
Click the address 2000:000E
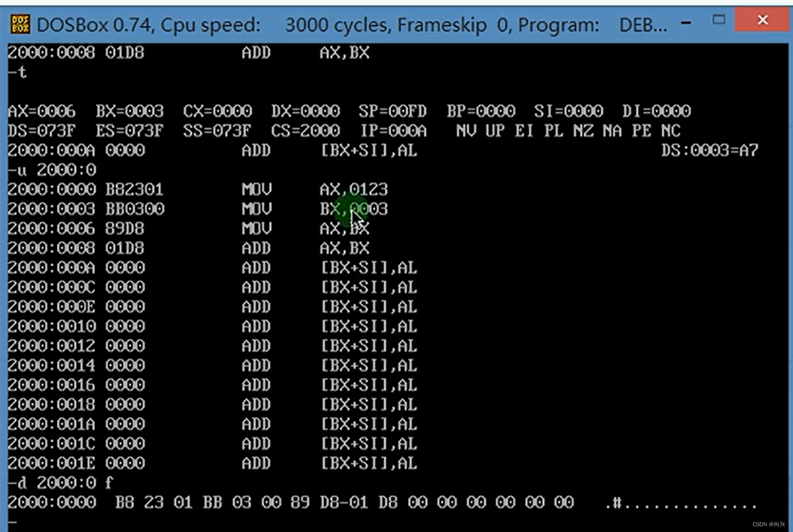point(51,307)
